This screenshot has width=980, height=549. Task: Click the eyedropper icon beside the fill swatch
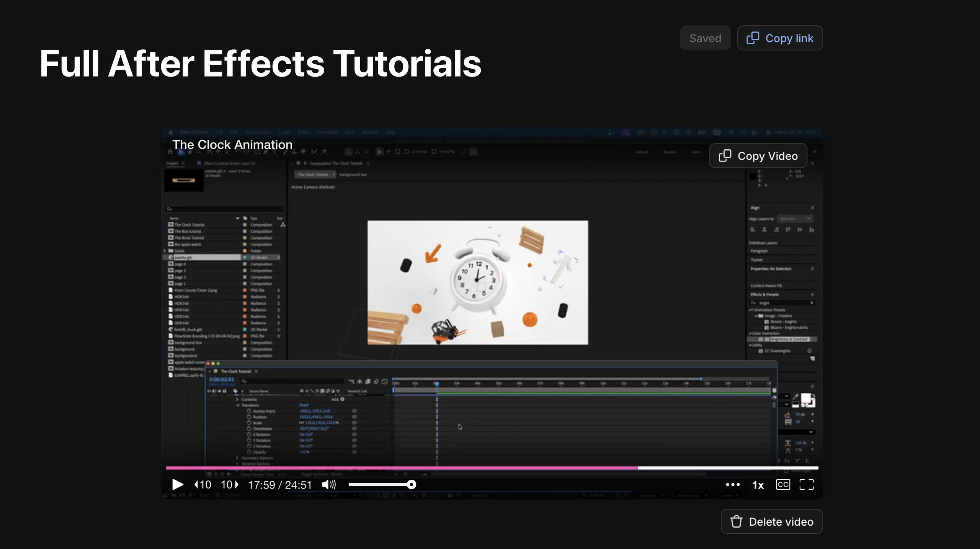[x=795, y=397]
